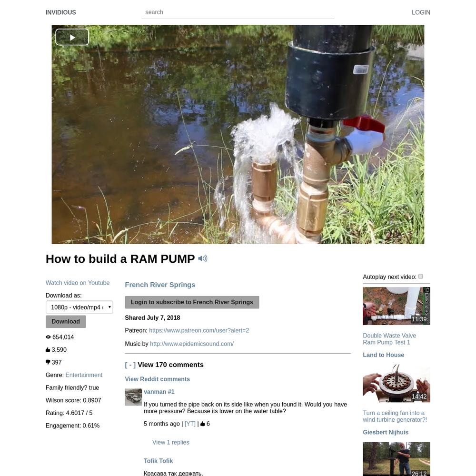Click Login to subscribe to French River Springs
Viewport: 476px width, 476px height.
[x=192, y=302]
